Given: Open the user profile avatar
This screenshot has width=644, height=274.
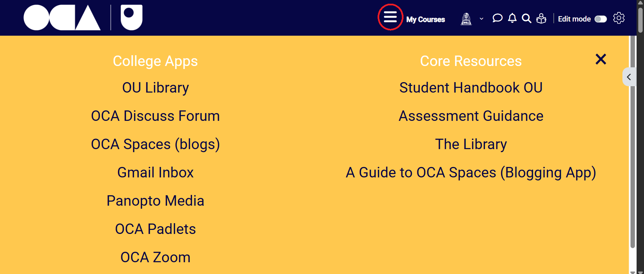Looking at the screenshot, I should (466, 19).
